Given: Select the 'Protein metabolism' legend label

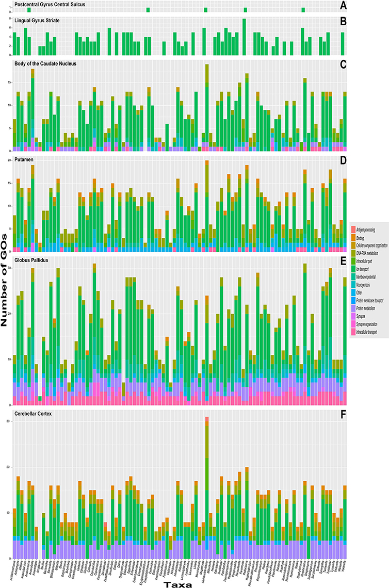Looking at the screenshot, I should [x=366, y=308].
